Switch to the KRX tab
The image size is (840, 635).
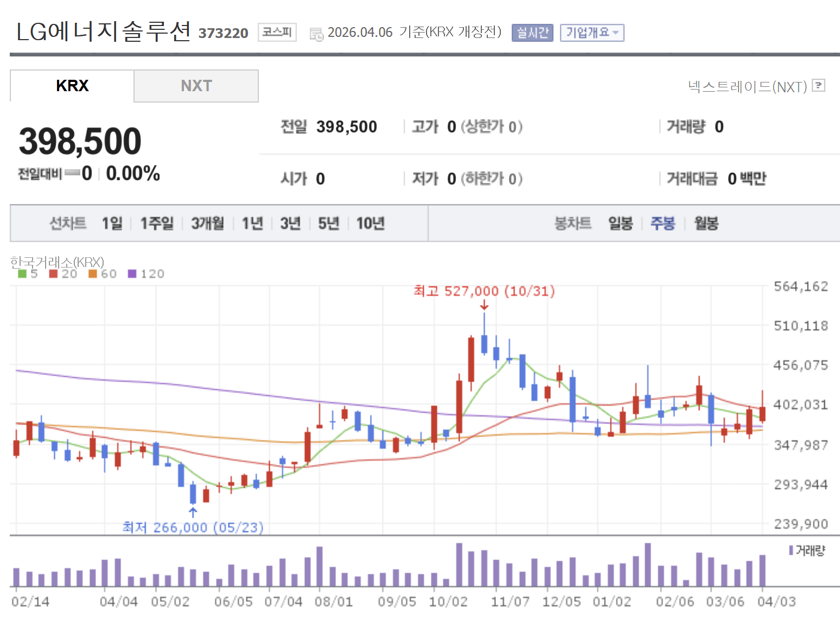coord(72,86)
